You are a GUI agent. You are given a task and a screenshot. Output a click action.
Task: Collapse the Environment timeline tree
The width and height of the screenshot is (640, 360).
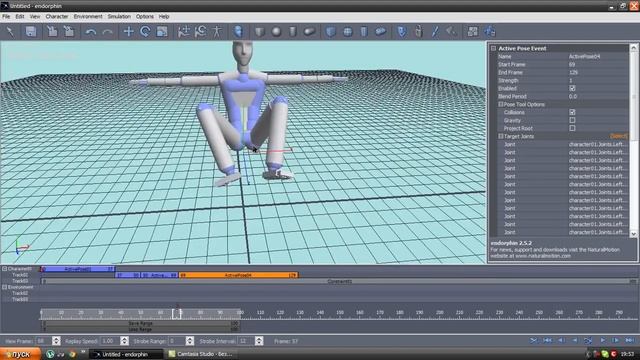tap(4, 287)
